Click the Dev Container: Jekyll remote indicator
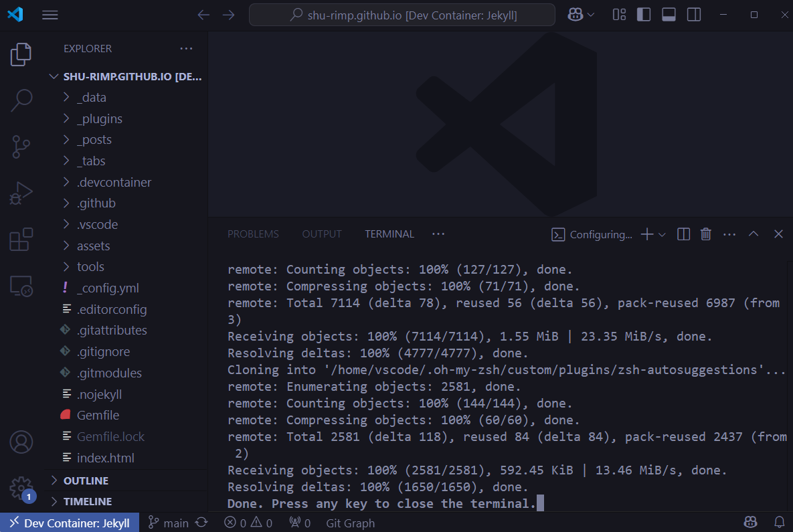 click(70, 523)
